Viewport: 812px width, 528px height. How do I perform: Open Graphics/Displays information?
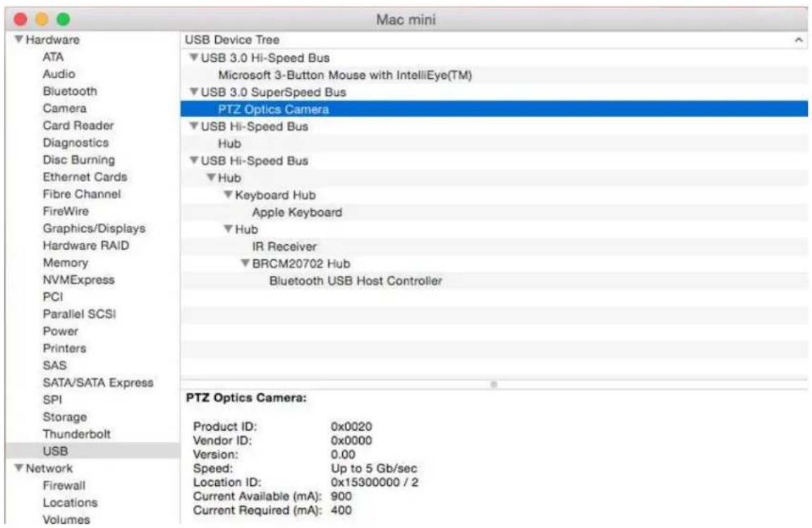(x=94, y=228)
